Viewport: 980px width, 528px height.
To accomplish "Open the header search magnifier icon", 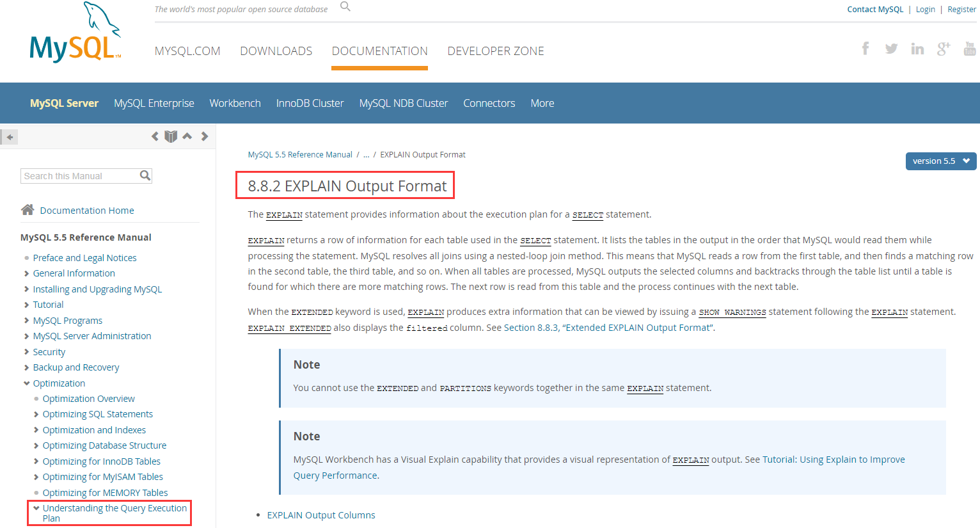I will point(345,6).
